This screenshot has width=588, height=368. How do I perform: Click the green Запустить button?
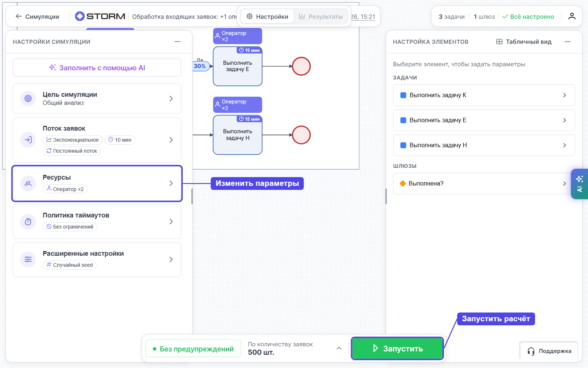(398, 348)
